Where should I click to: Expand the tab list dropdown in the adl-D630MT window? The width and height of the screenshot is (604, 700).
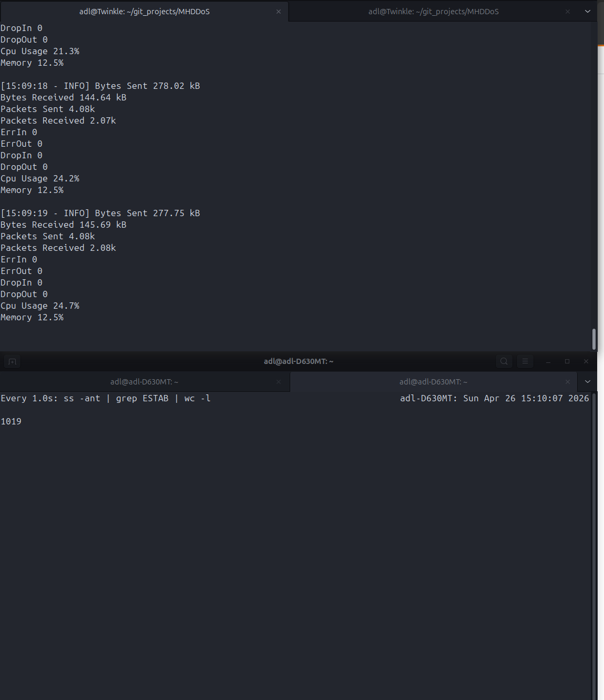[587, 381]
